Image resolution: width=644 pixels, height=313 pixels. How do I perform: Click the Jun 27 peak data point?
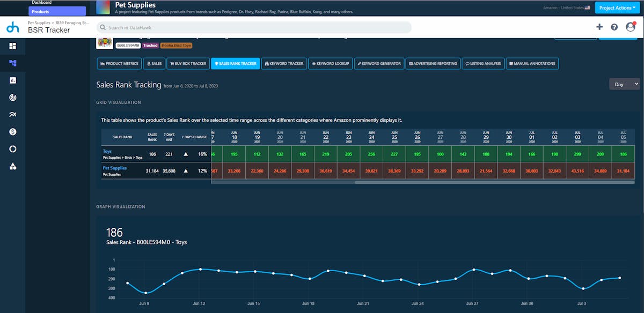point(474,270)
